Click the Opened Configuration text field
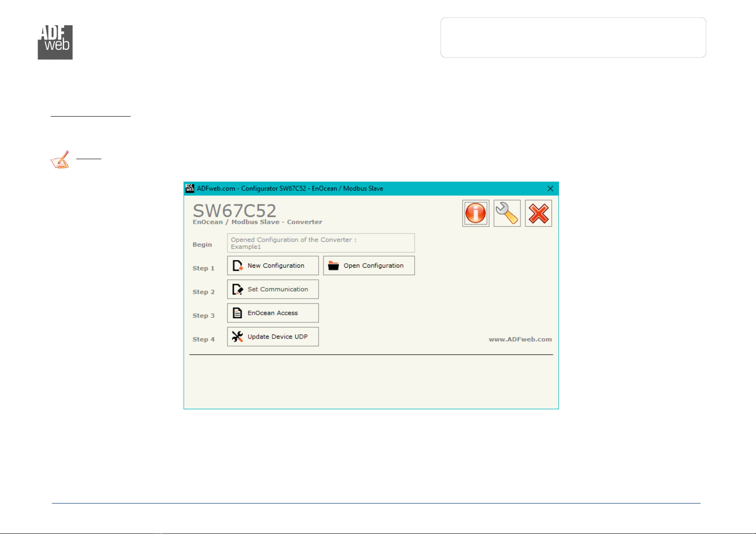756x534 pixels. pyautogui.click(x=321, y=243)
